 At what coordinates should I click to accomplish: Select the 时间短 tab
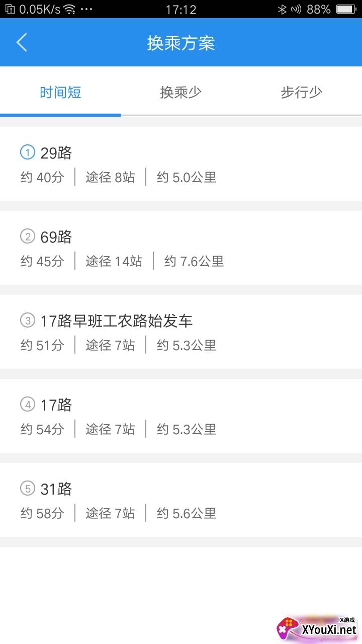pos(60,93)
